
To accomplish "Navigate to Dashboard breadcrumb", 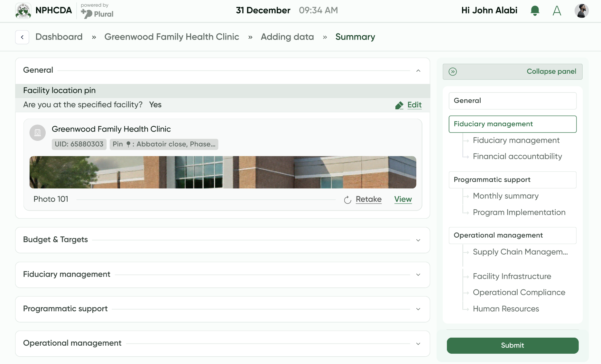I will click(59, 37).
